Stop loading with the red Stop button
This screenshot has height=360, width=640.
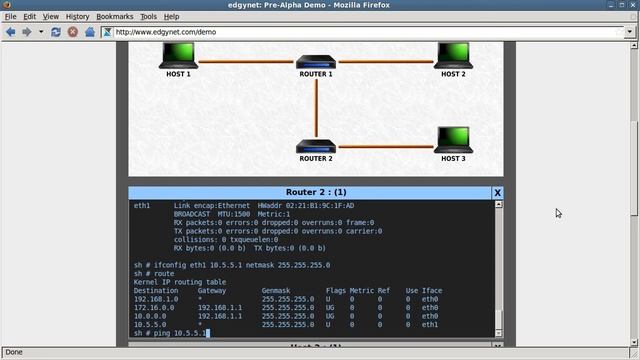(73, 32)
